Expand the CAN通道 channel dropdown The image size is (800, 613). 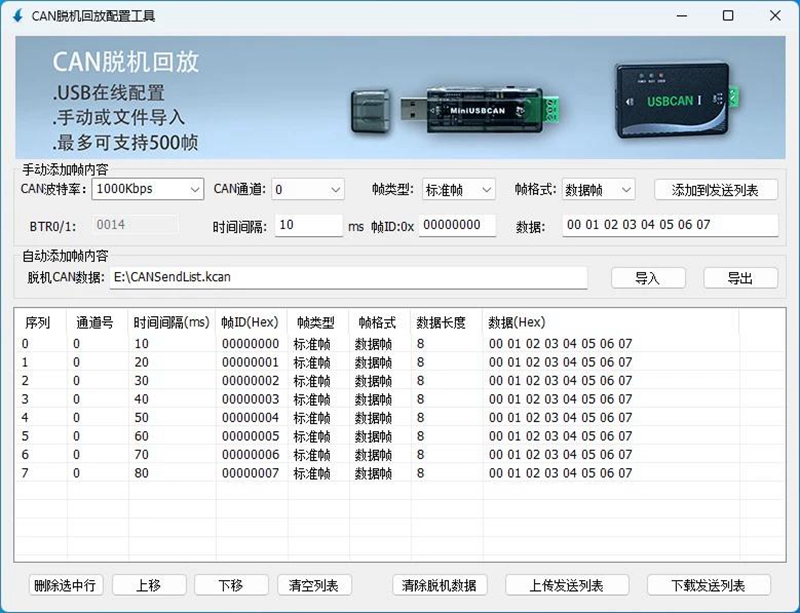307,189
